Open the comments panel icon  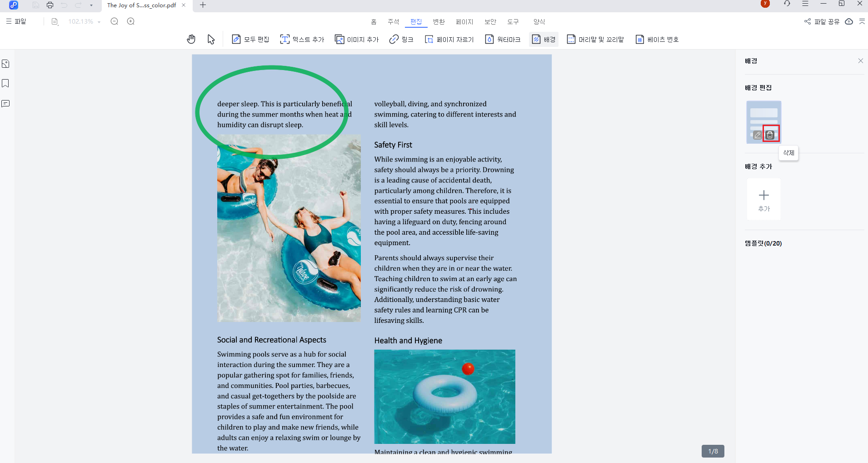[x=6, y=104]
